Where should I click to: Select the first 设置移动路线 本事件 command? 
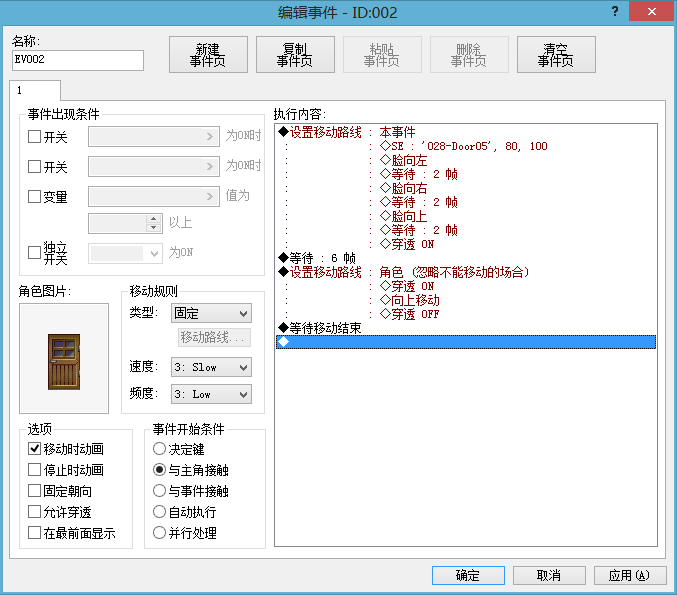pyautogui.click(x=466, y=132)
